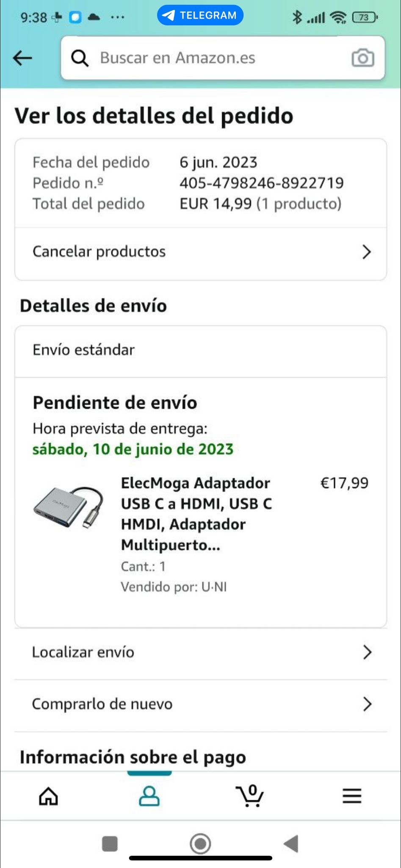The image size is (401, 868).
Task: Open the hamburger menu icon
Action: click(352, 796)
